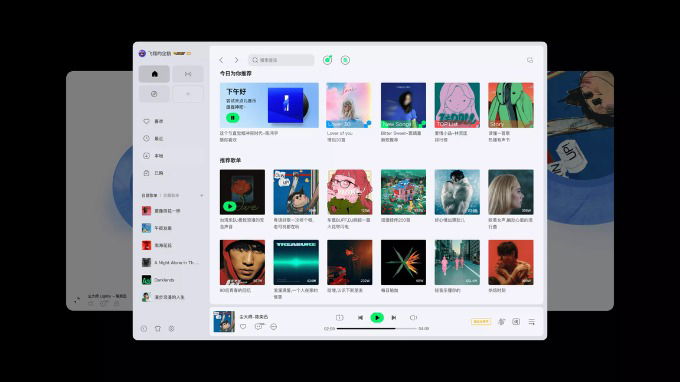This screenshot has height=382, width=680.
Task: Open the Lover 30 cover card
Action: point(349,105)
